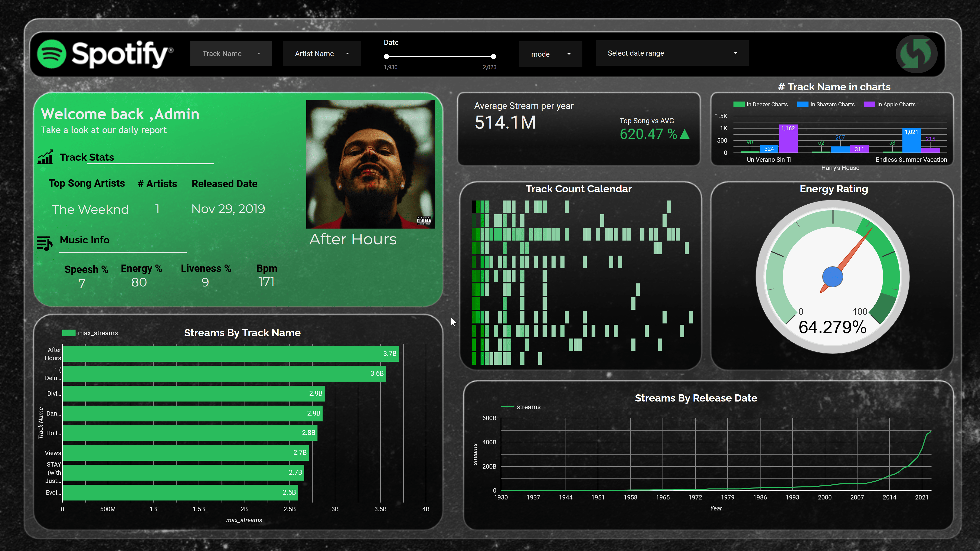Click the Streams By Release Date title
Screen dimensions: 980x551
click(696, 398)
